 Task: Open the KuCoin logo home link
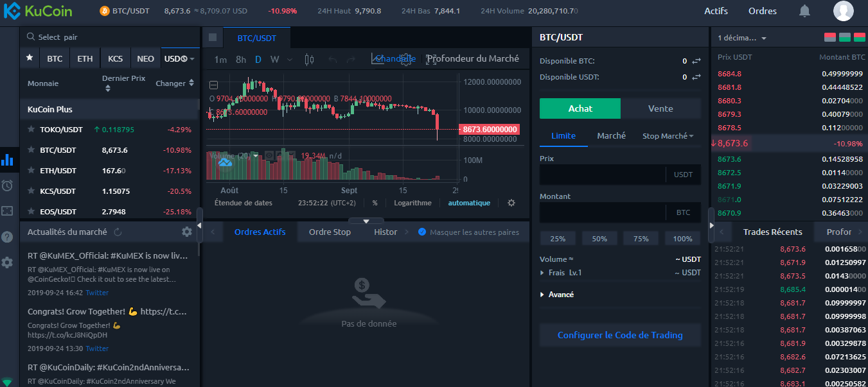[x=38, y=11]
